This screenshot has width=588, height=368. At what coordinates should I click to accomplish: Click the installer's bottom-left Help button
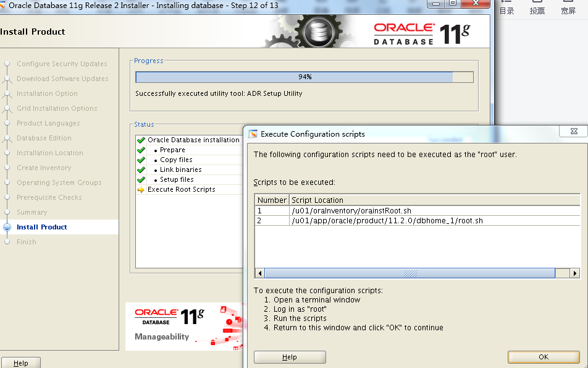(x=20, y=362)
